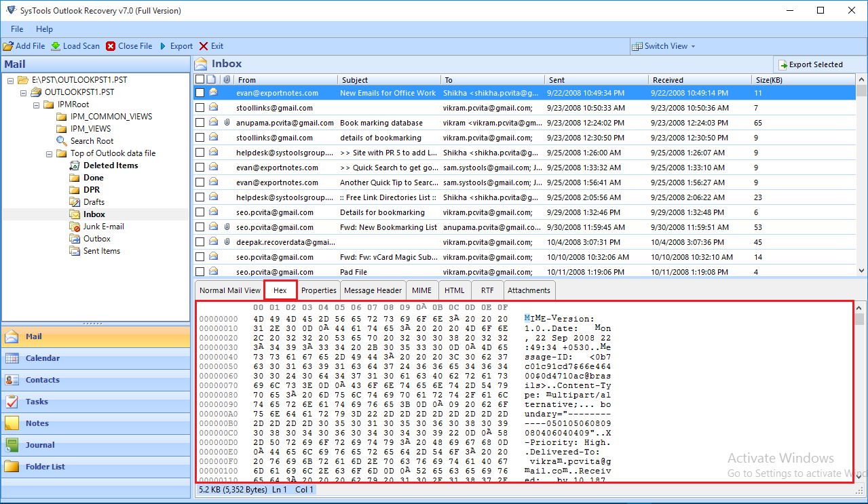Check the details of bookmarking email

(200, 138)
